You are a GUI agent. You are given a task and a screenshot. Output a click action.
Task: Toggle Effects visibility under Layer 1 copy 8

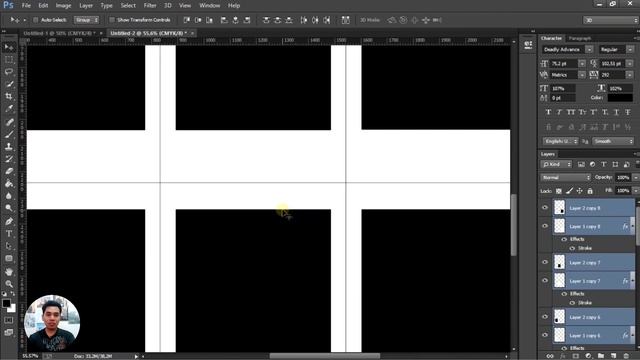[x=564, y=239]
